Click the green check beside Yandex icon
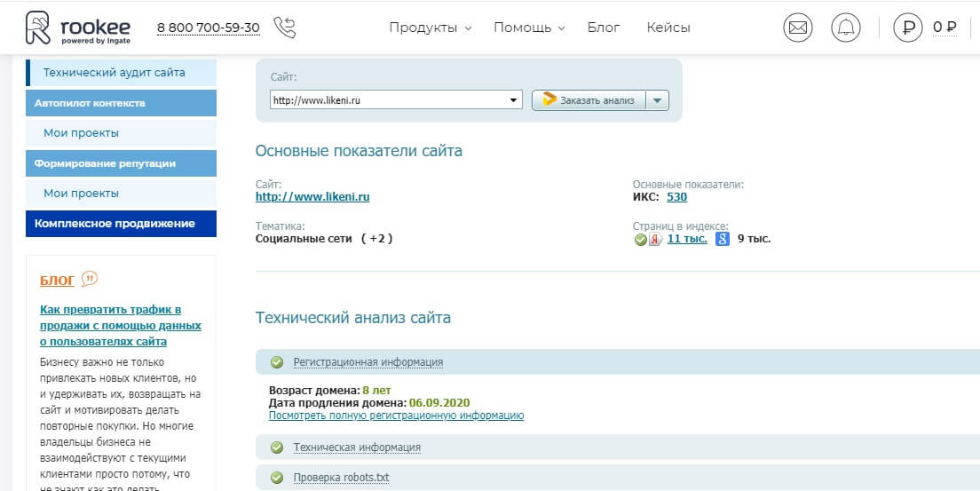 (641, 240)
